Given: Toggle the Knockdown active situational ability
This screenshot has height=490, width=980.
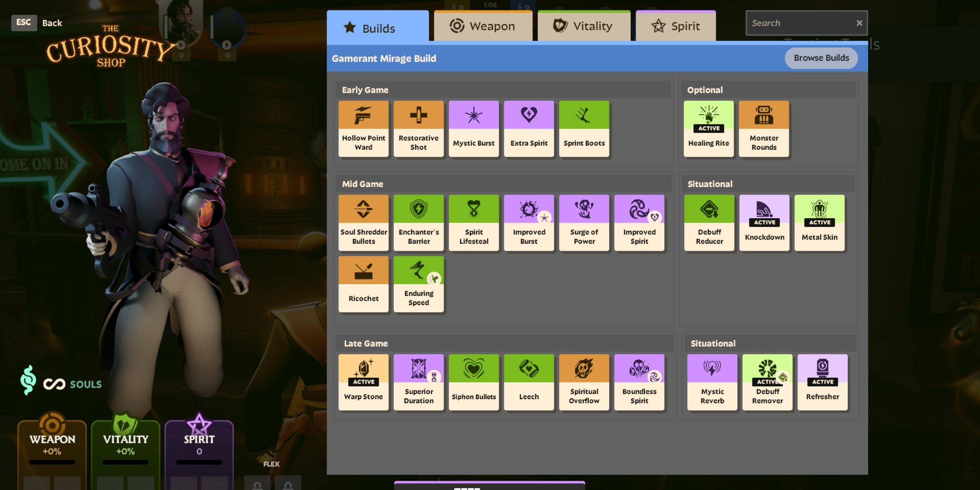Looking at the screenshot, I should [x=764, y=222].
